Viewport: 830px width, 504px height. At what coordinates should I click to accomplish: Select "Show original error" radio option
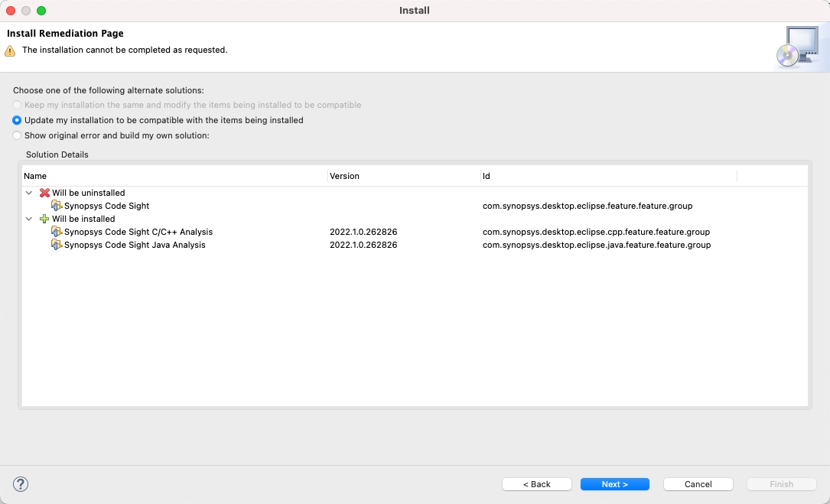(17, 135)
